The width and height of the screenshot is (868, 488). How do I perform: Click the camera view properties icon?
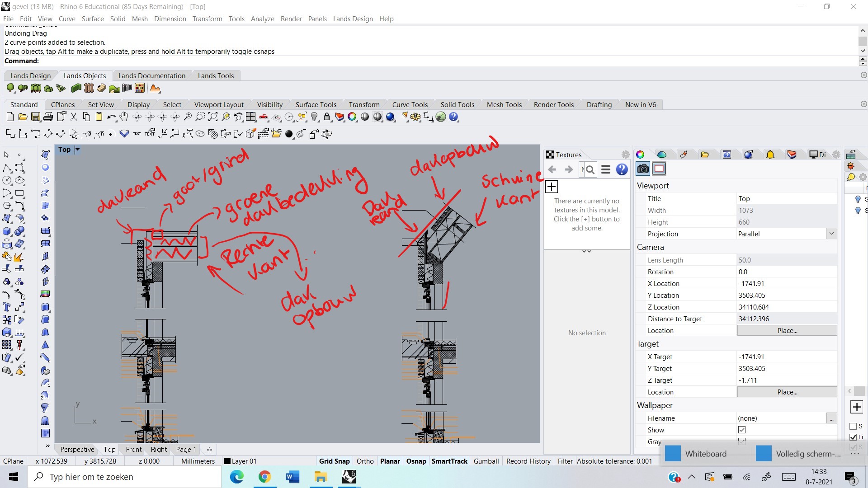[x=642, y=169]
